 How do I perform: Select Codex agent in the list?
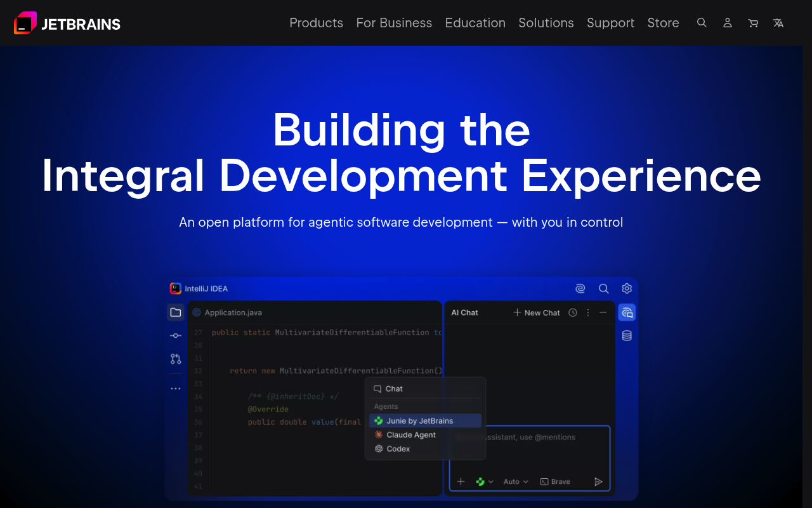click(x=425, y=449)
